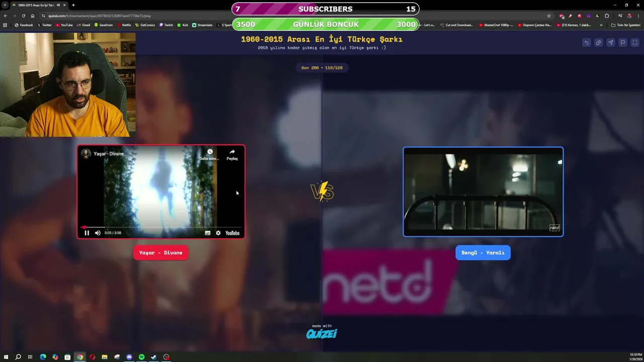Open Spotify from the taskbar
The image size is (644, 362).
click(x=141, y=357)
